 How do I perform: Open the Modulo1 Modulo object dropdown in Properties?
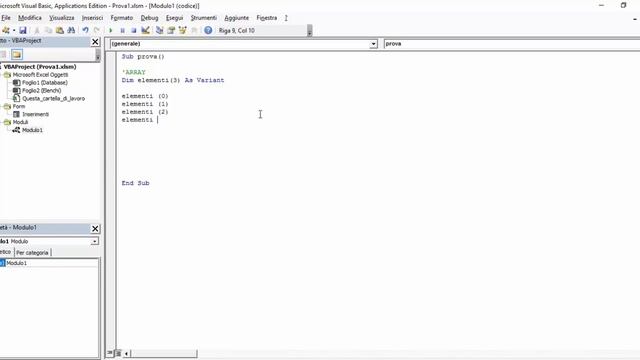94,242
